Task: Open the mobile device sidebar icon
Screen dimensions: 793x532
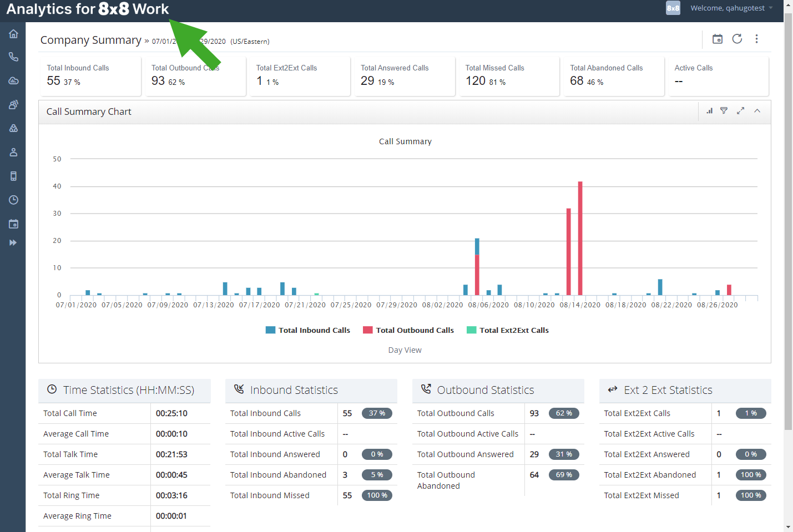Action: [13, 176]
